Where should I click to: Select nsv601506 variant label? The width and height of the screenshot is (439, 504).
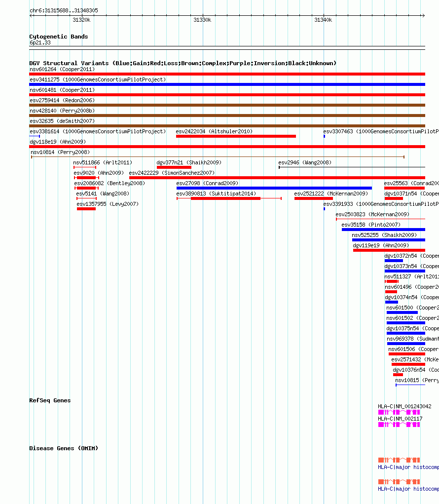coord(414,349)
